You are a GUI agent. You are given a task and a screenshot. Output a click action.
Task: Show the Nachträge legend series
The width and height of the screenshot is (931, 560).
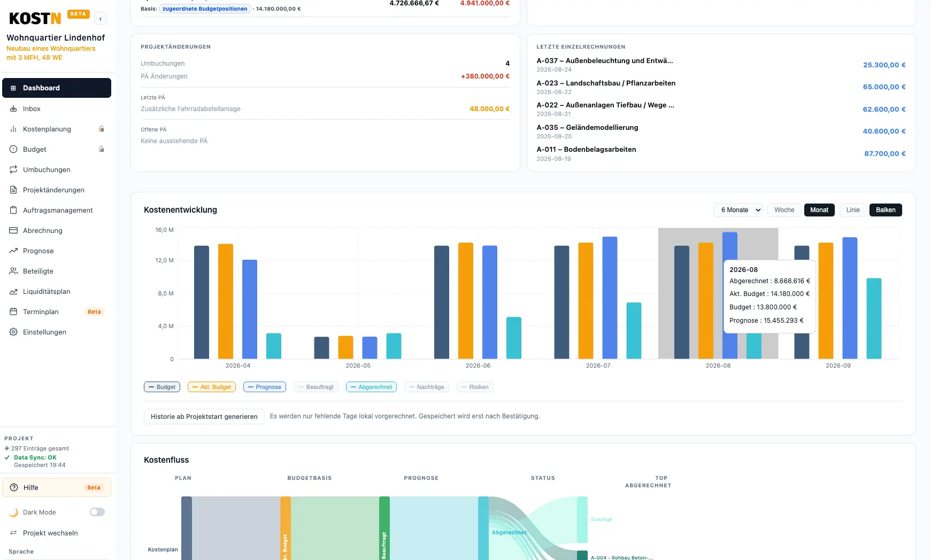point(427,387)
